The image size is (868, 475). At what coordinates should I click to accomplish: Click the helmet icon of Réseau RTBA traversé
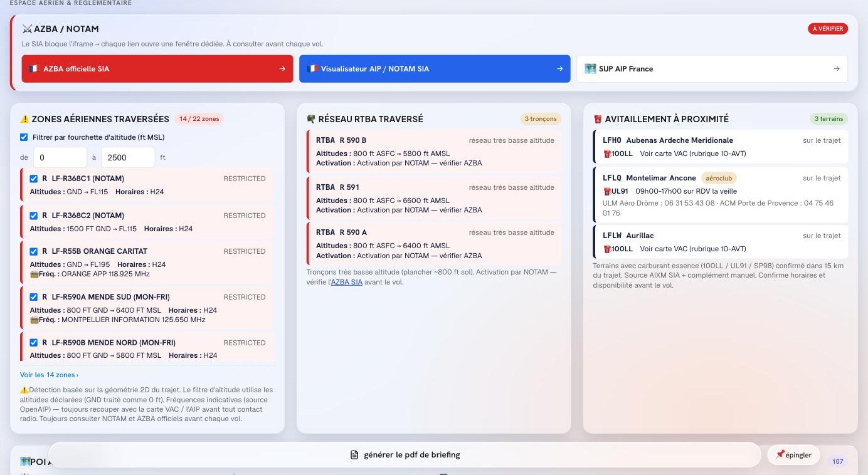[x=311, y=119]
